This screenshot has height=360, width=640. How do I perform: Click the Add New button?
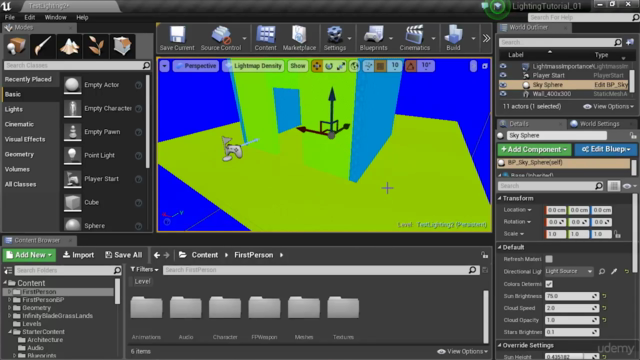click(29, 255)
